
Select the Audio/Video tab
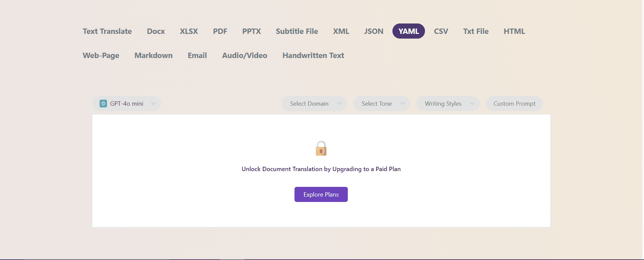coord(245,55)
